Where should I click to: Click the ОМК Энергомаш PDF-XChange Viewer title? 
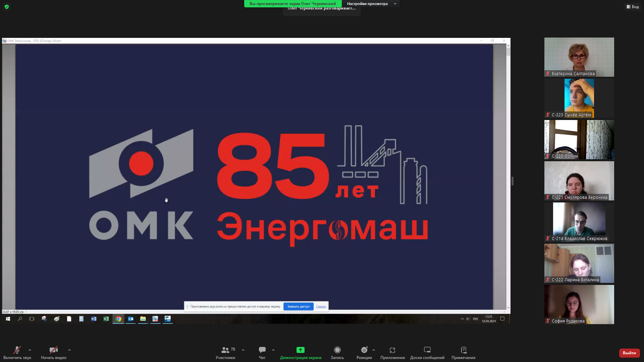[x=34, y=41]
